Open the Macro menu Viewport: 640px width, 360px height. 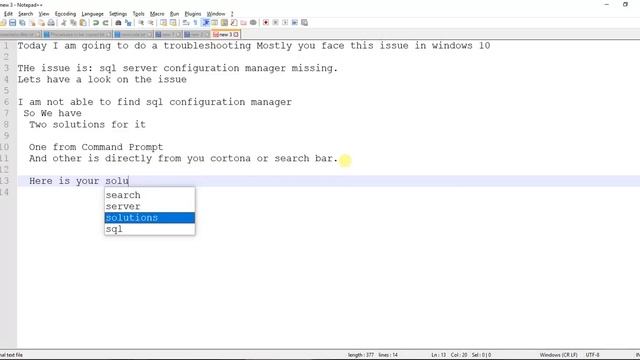157,14
